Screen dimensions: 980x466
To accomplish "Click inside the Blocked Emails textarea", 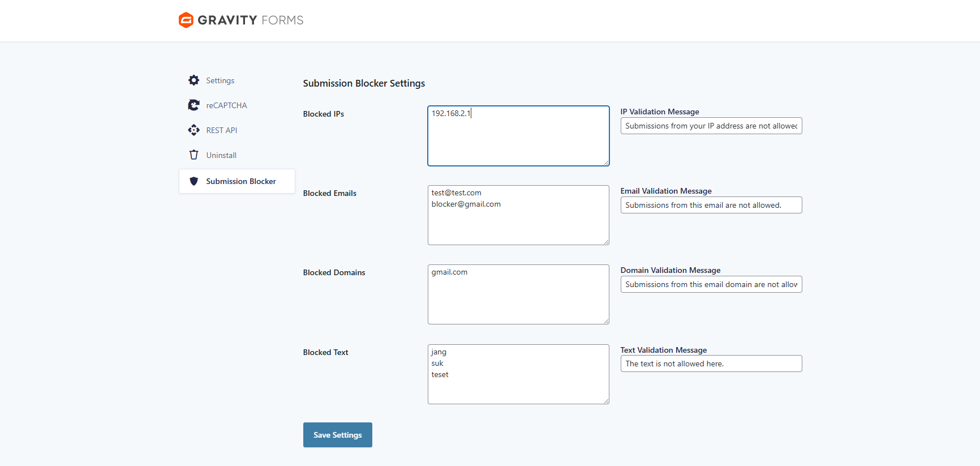I will tap(518, 215).
